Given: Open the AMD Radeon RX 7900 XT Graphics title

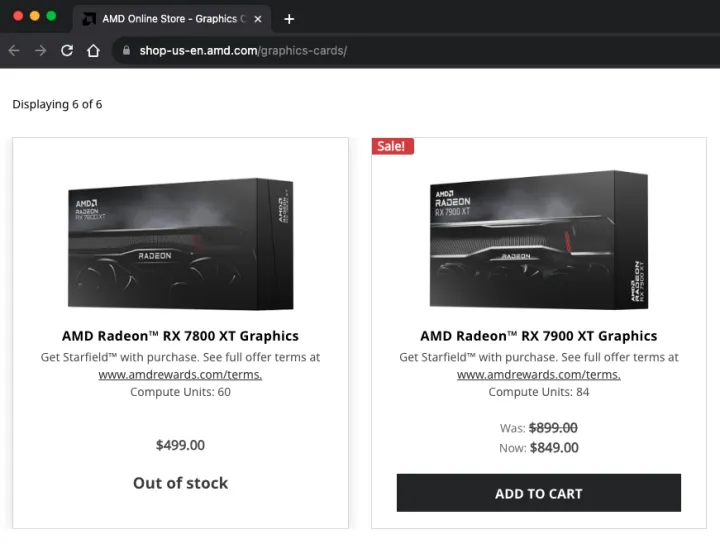Looking at the screenshot, I should [x=538, y=336].
